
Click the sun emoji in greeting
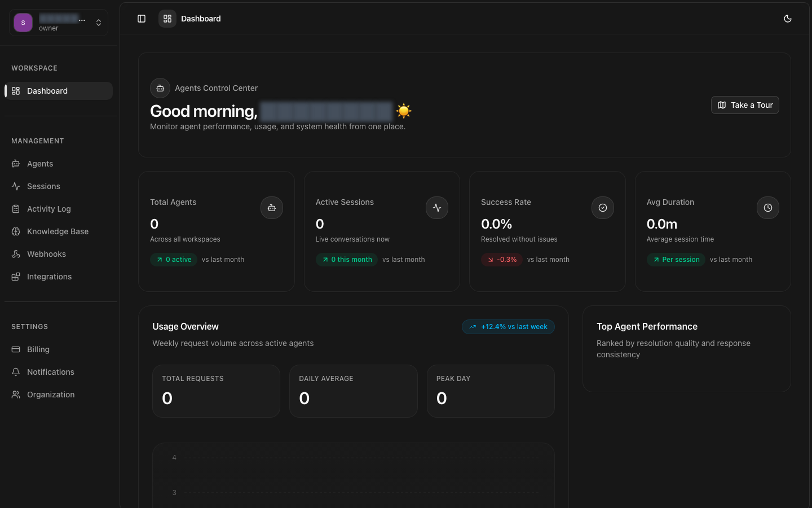coord(404,111)
